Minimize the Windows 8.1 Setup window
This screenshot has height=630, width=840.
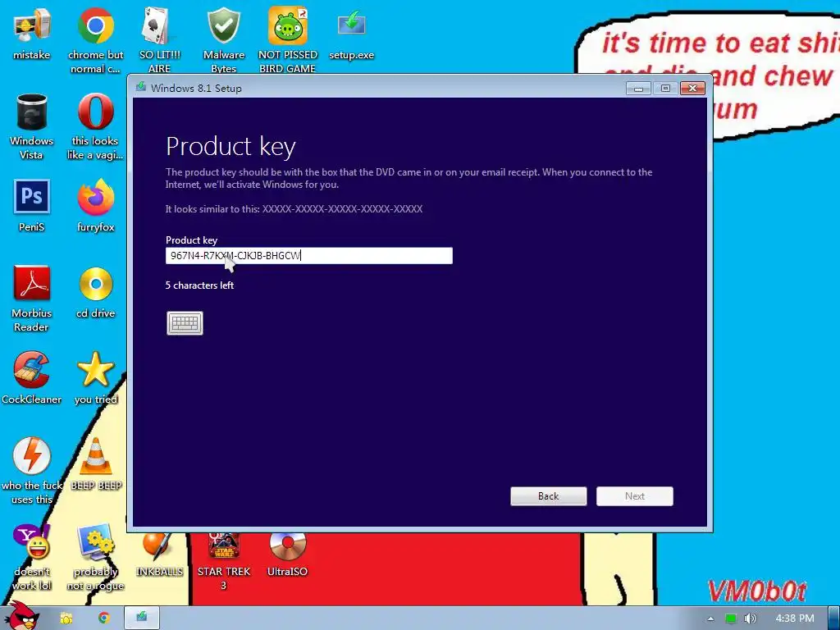638,89
